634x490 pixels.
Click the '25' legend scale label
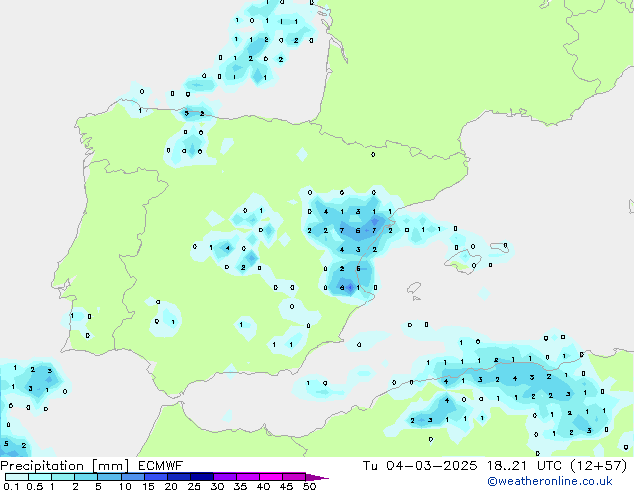click(x=194, y=486)
